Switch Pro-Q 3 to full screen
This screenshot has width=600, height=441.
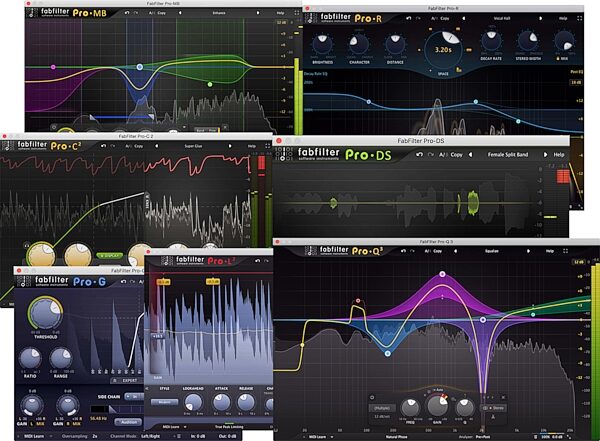pos(566,251)
